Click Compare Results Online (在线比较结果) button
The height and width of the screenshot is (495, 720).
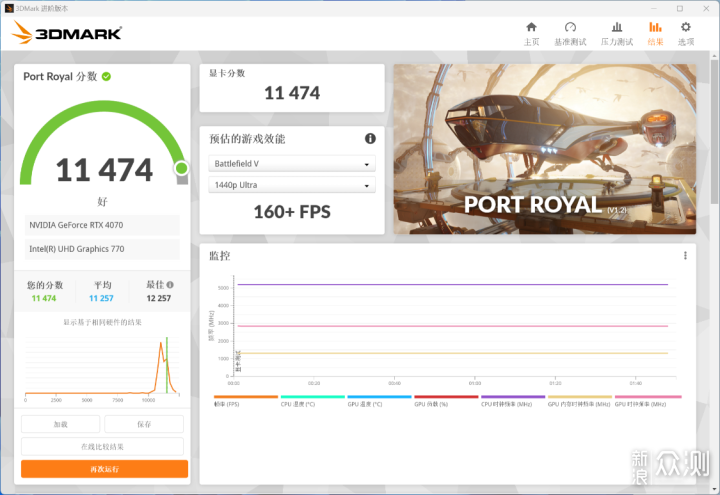coord(102,446)
